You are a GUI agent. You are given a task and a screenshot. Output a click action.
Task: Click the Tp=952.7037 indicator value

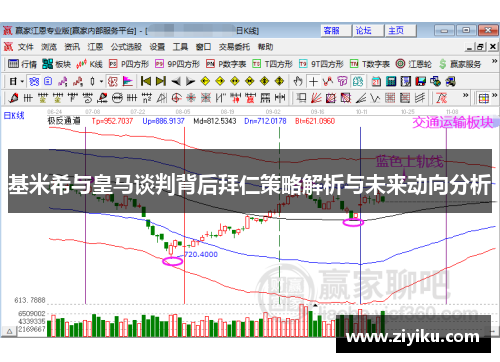(x=112, y=121)
